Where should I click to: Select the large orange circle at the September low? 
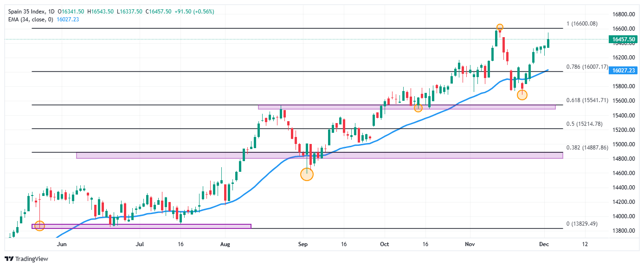pos(307,174)
